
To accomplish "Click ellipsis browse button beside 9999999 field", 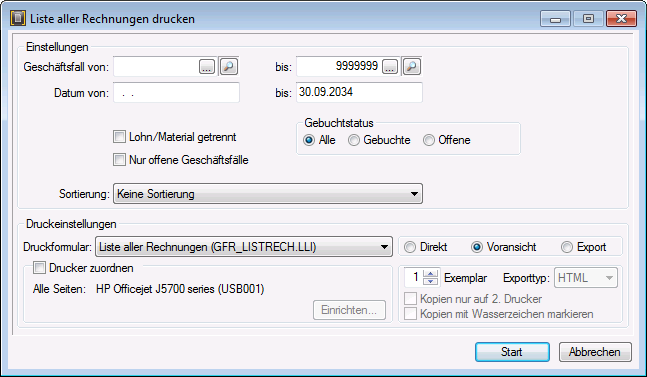I will pos(390,66).
